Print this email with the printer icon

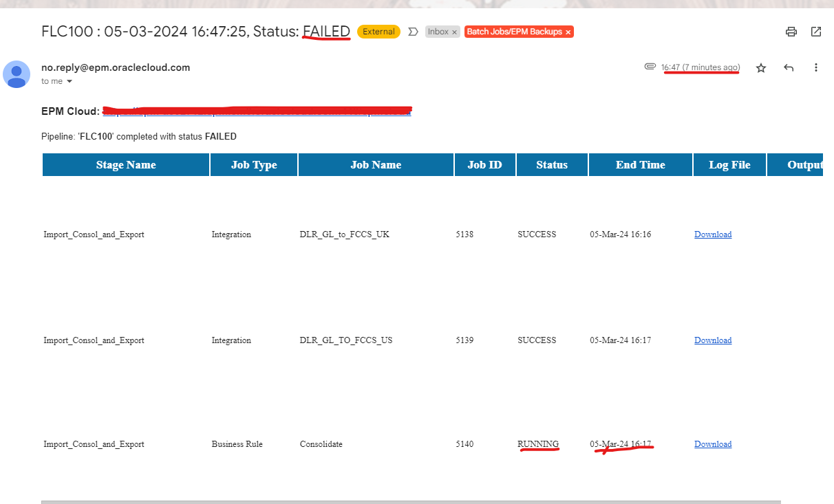pyautogui.click(x=791, y=32)
